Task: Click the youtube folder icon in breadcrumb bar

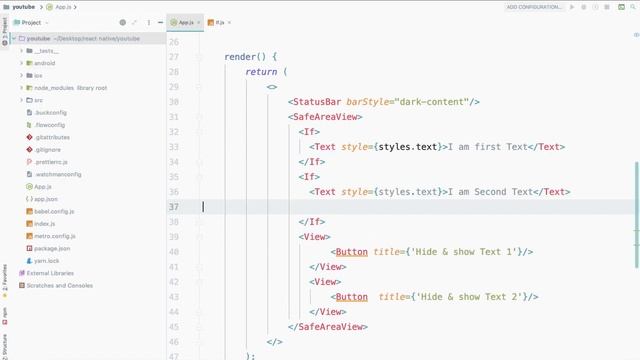Action: [6, 7]
